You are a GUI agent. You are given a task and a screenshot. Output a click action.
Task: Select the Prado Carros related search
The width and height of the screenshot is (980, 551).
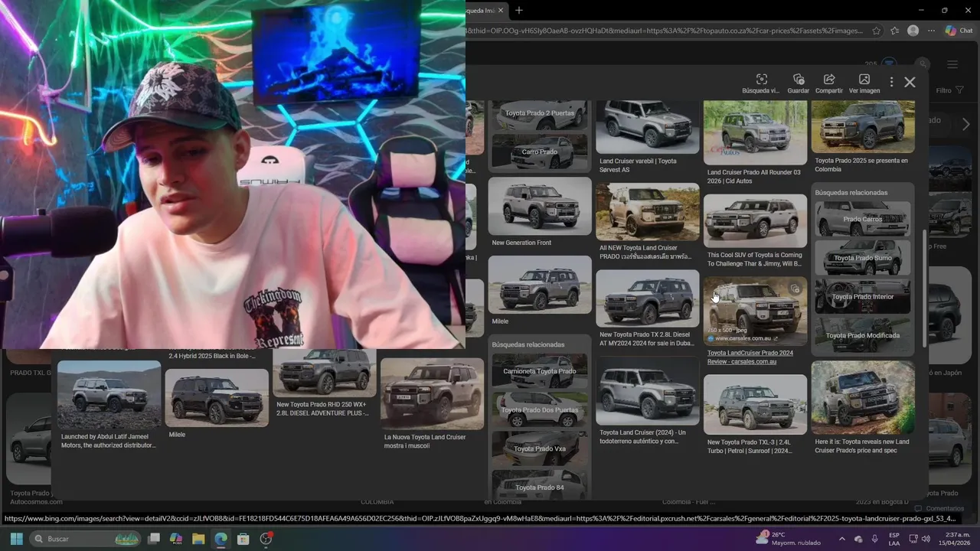pyautogui.click(x=863, y=219)
